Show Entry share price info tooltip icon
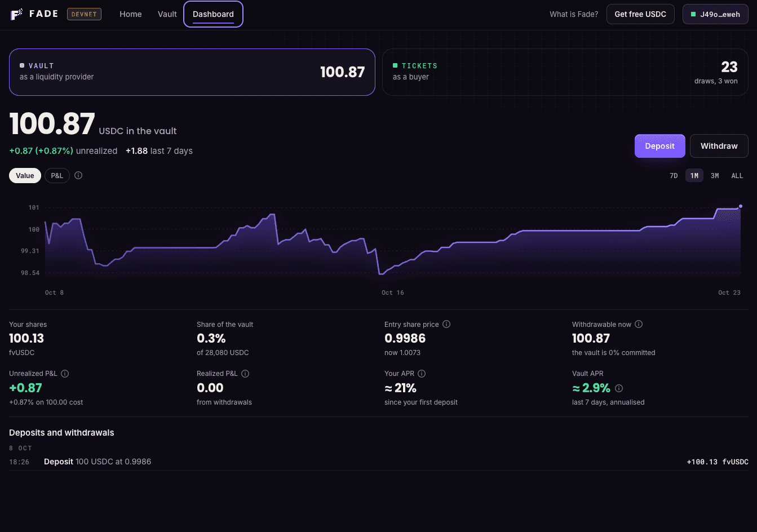757x532 pixels. (446, 324)
